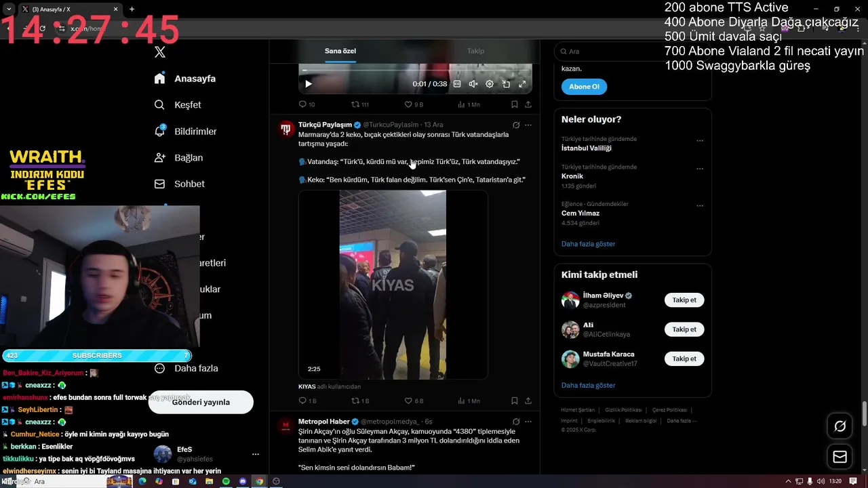Unmute the top video

473,84
